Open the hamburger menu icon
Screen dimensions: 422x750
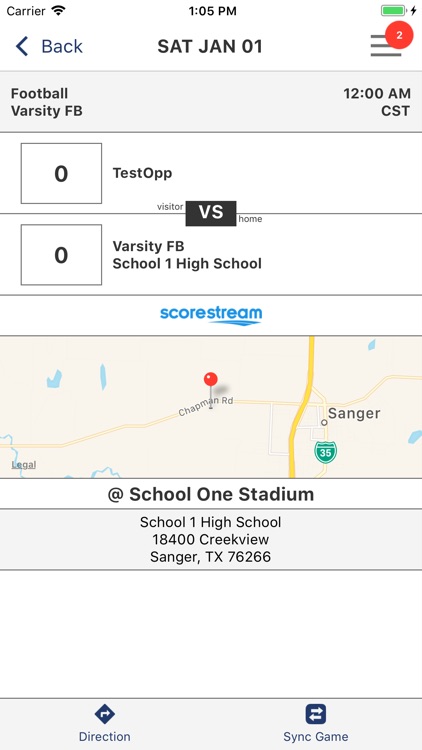point(385,46)
